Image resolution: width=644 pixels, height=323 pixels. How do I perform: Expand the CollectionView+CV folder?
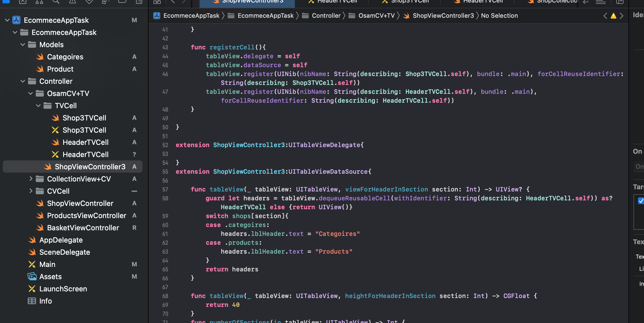(31, 179)
